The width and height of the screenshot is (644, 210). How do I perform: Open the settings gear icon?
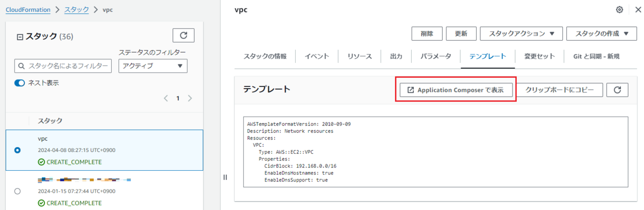[619, 10]
